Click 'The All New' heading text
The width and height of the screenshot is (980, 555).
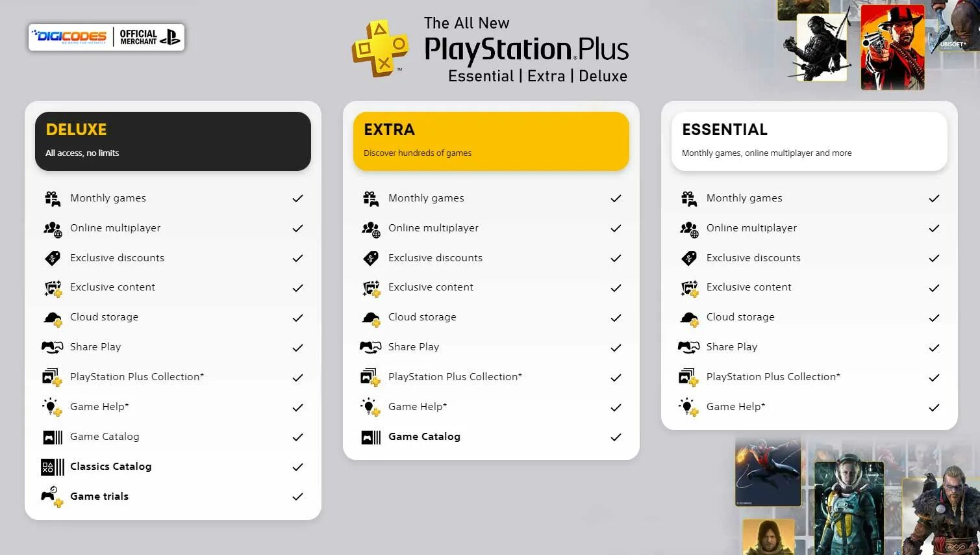(466, 23)
